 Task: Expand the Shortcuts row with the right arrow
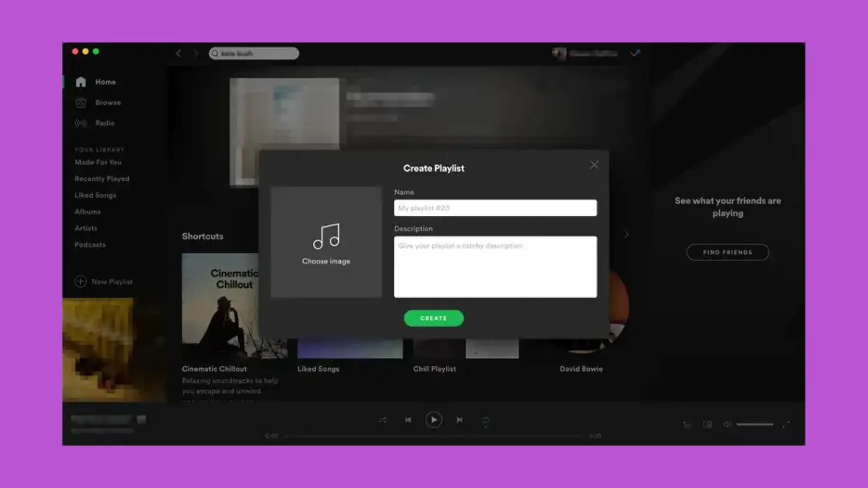(x=626, y=235)
